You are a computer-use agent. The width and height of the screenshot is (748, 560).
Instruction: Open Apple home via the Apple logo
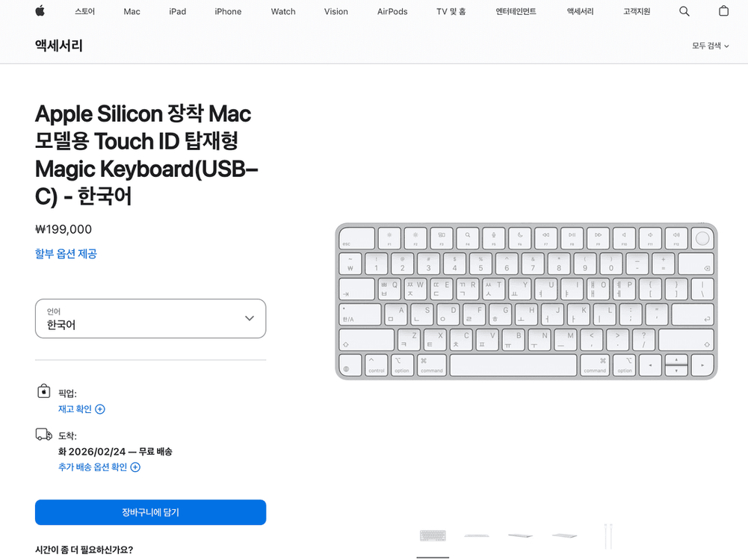(40, 11)
